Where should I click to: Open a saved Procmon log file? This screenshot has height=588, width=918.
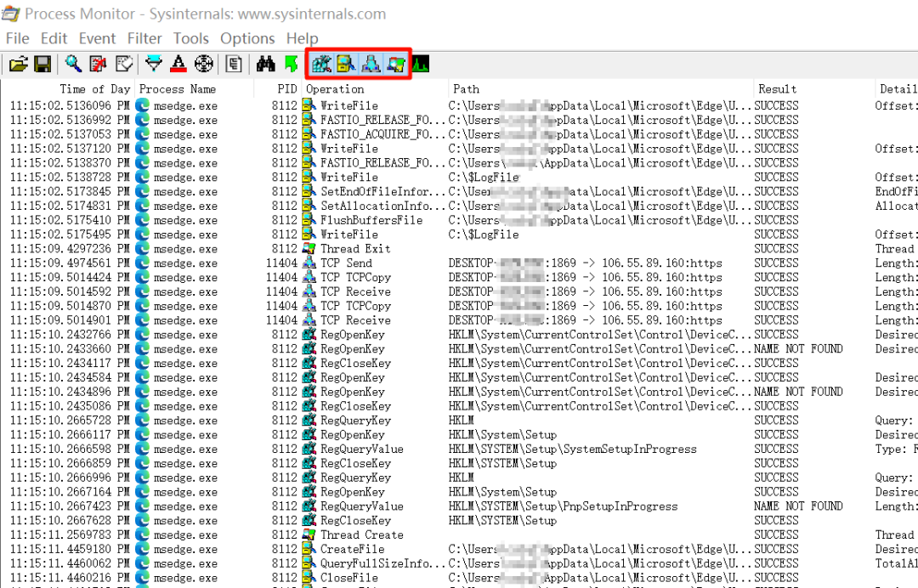(19, 63)
